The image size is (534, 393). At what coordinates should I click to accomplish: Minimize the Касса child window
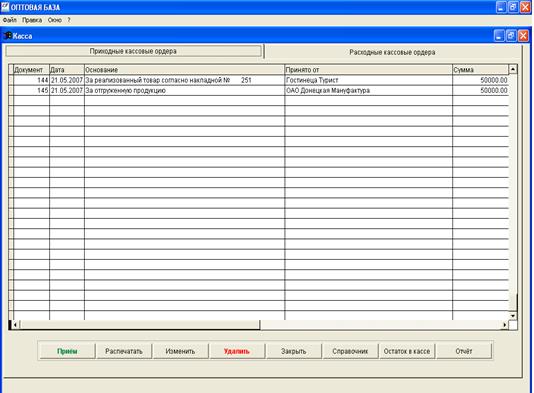click(499, 36)
